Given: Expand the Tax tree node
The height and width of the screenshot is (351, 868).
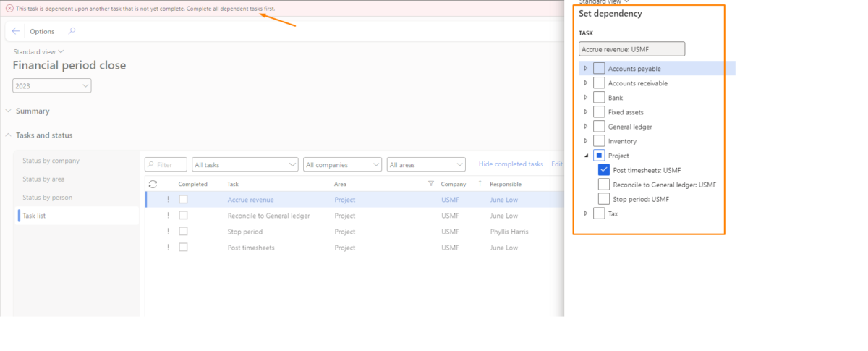Looking at the screenshot, I should click(586, 213).
